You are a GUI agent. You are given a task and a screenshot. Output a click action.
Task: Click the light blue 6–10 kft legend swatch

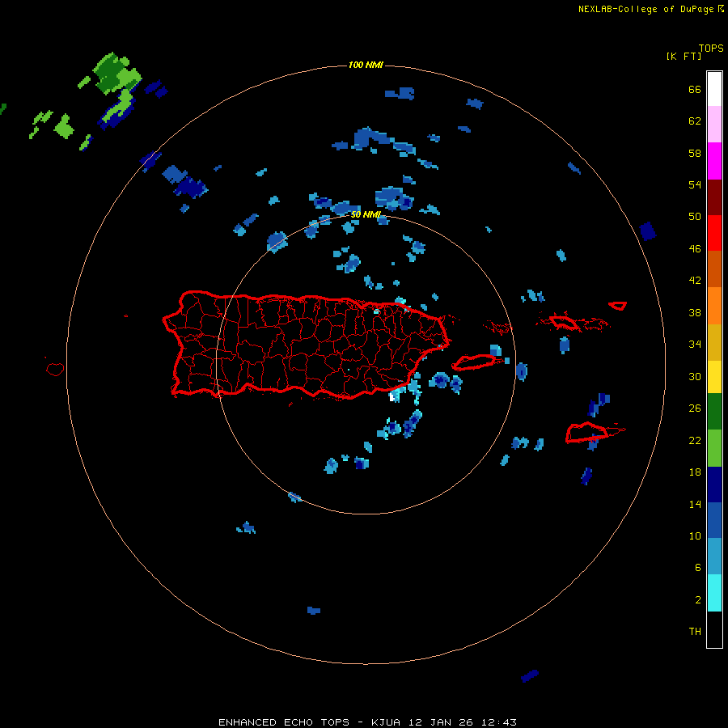714,557
